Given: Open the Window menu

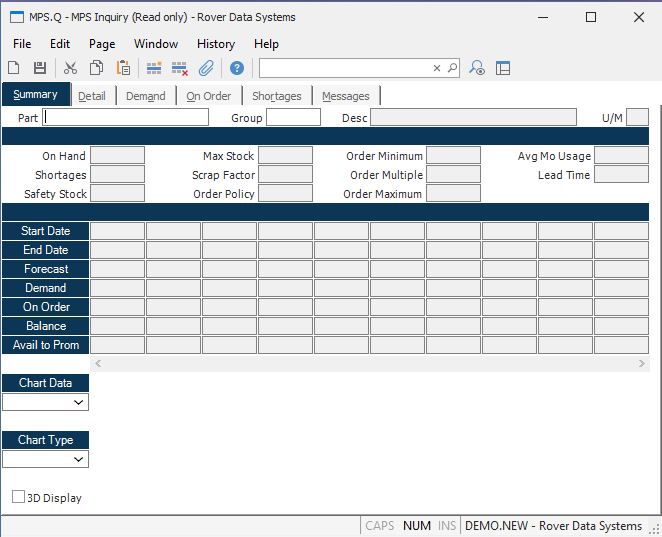Looking at the screenshot, I should pos(156,44).
